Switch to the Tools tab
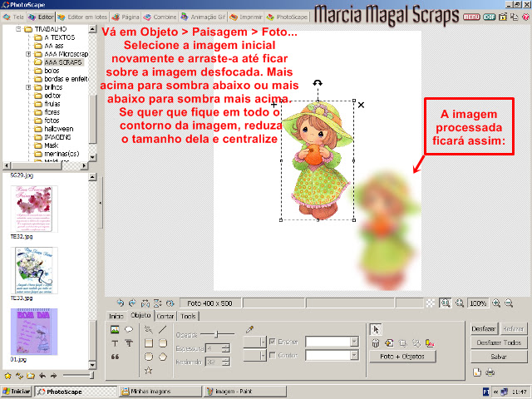Screen dimensions: 532x399 click(188, 316)
